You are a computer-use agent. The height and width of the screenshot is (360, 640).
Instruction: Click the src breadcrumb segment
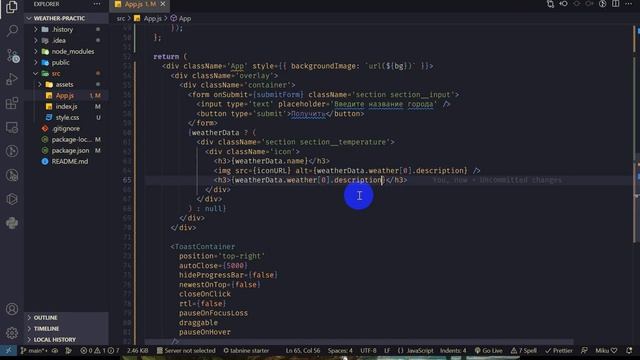coord(121,18)
